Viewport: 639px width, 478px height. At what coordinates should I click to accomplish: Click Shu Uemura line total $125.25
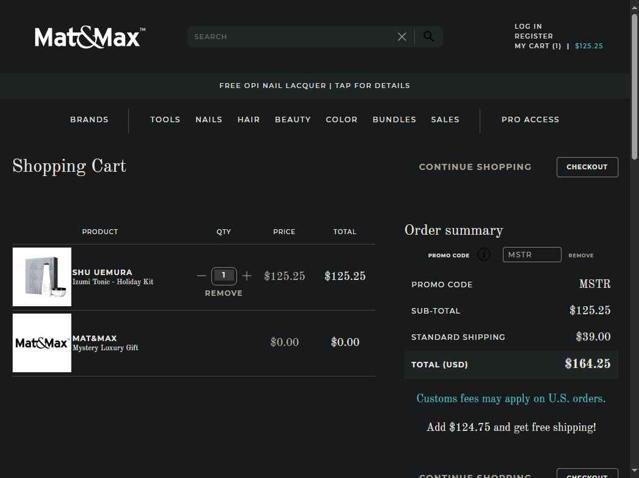click(345, 276)
